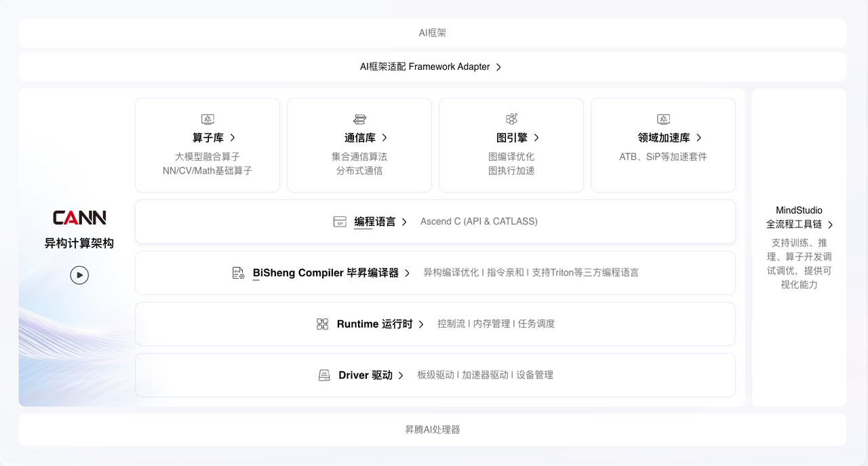Image resolution: width=868 pixels, height=466 pixels.
Task: Open the Driver 驱动 link
Action: click(x=366, y=375)
